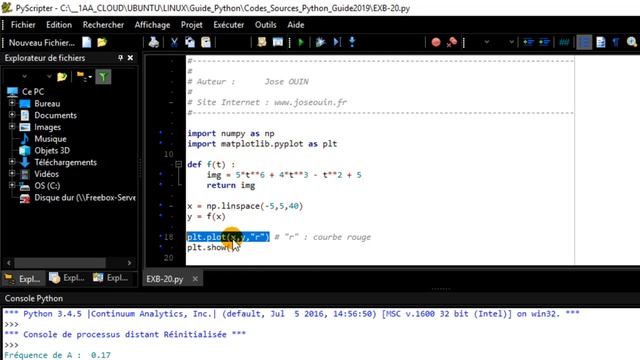This screenshot has height=360, width=640.
Task: Select Ce PC in the file tree
Action: click(x=33, y=91)
